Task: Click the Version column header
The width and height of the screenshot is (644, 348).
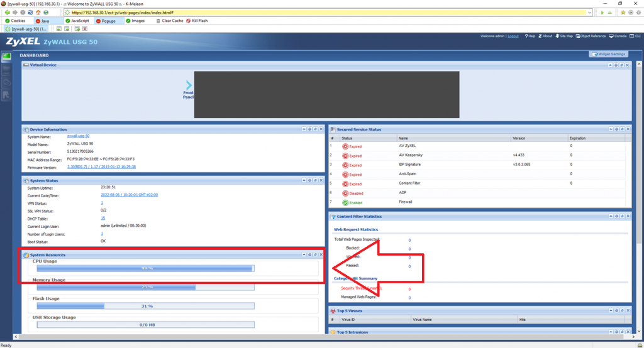Action: (539, 138)
